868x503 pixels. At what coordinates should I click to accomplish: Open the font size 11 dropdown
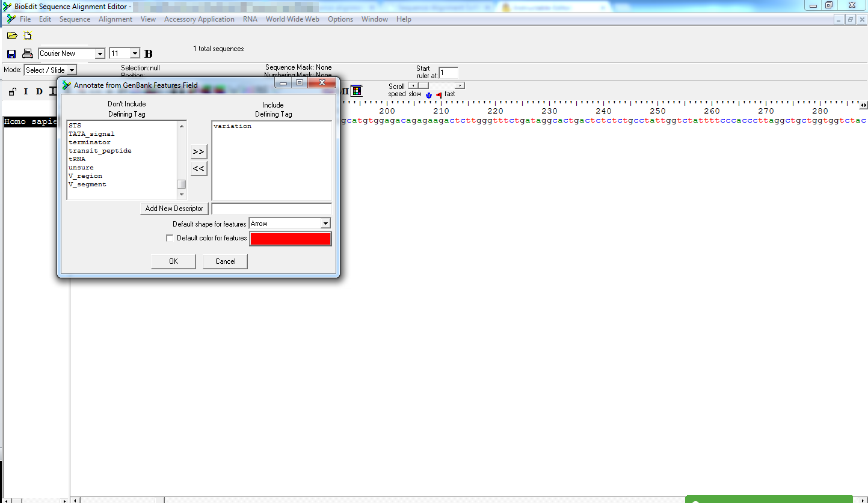click(135, 53)
